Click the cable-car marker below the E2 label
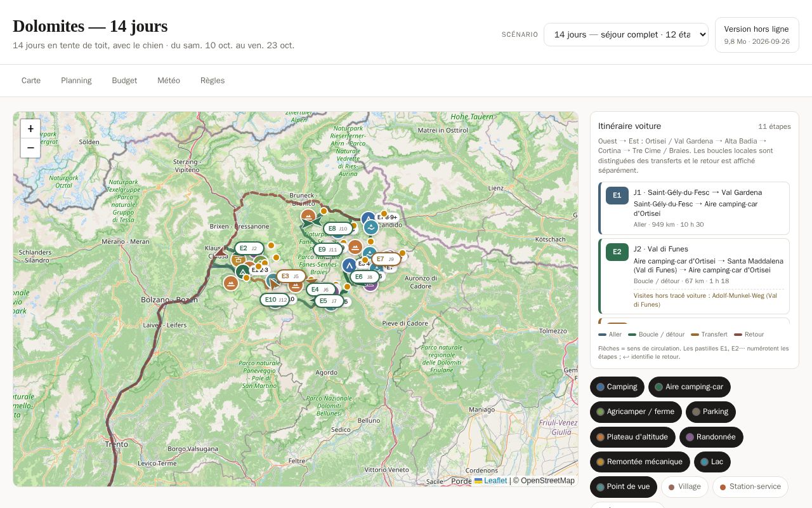812x508 pixels. coord(238,260)
